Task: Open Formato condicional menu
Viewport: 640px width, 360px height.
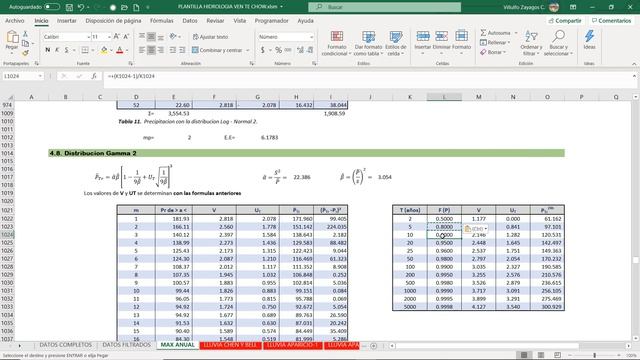Action: 336,43
